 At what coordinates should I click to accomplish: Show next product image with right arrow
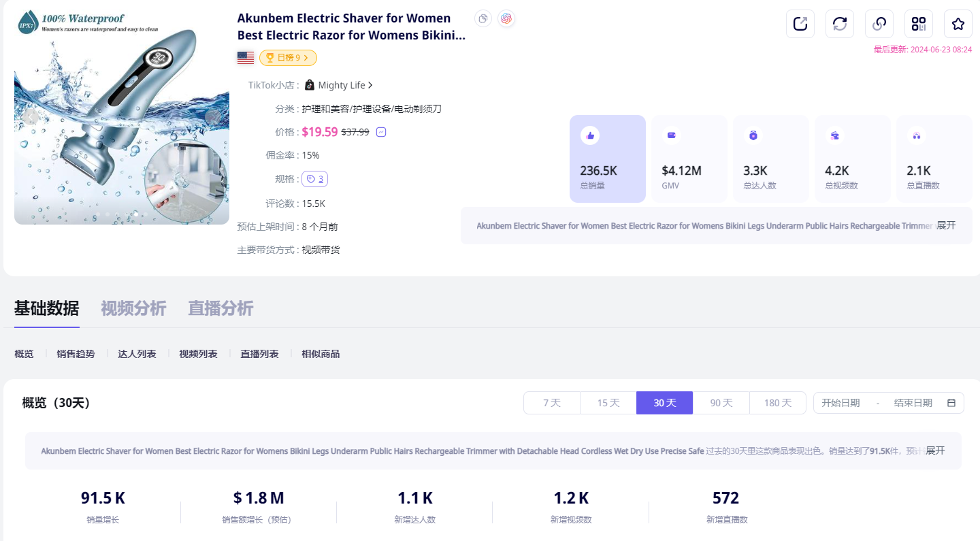[x=214, y=117]
